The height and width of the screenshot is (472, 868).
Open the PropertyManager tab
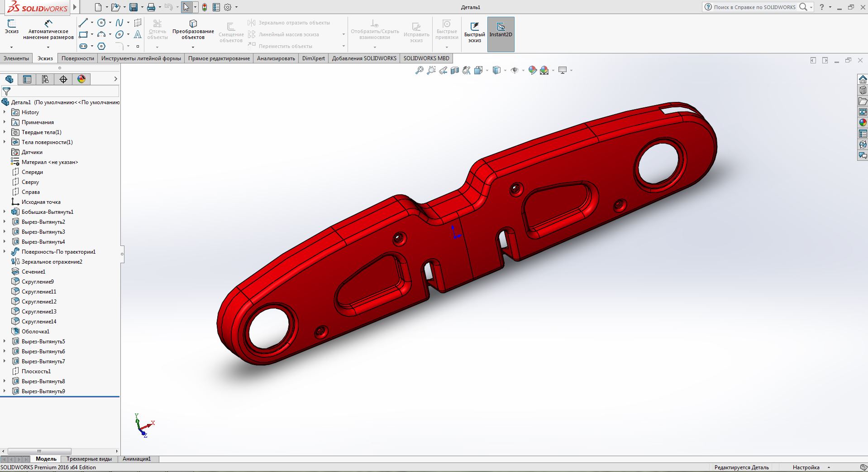(27, 79)
